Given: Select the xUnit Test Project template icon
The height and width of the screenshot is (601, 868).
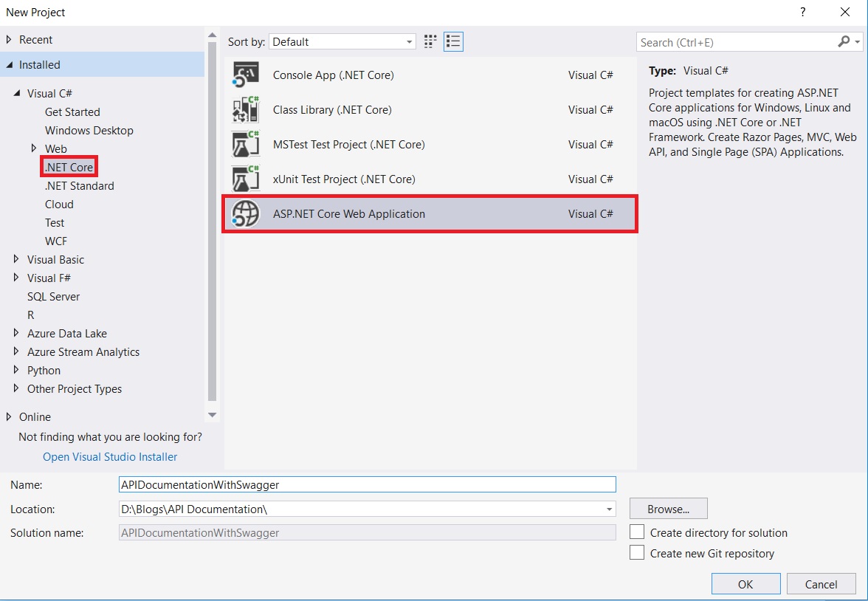Looking at the screenshot, I should pyautogui.click(x=244, y=179).
